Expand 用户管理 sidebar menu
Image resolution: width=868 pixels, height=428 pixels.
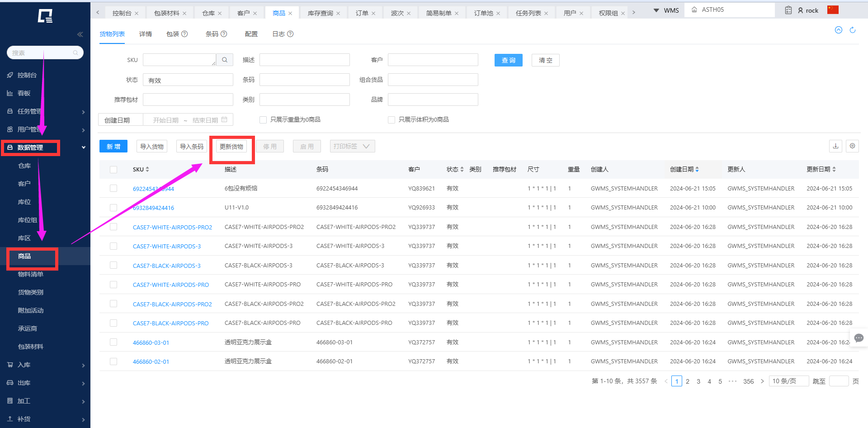click(x=45, y=129)
